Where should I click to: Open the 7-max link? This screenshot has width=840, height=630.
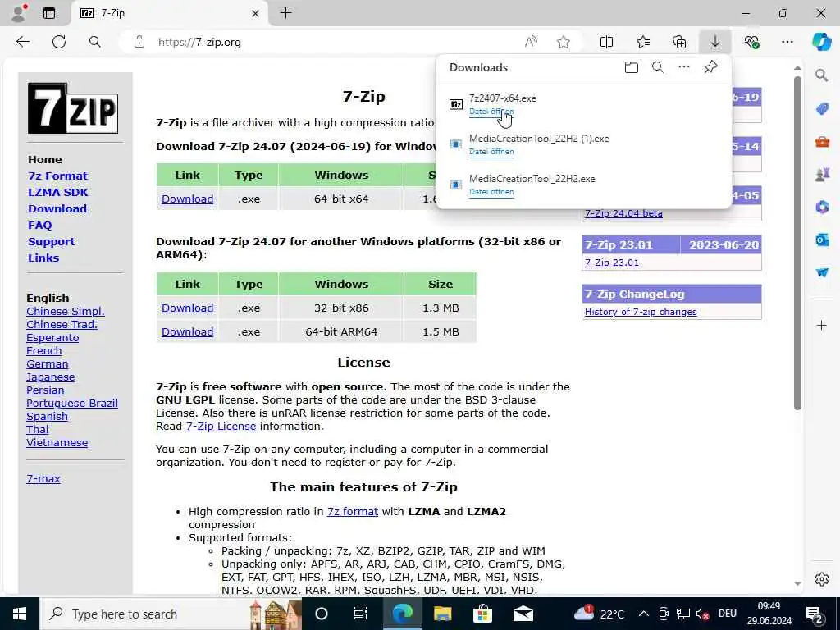[43, 478]
